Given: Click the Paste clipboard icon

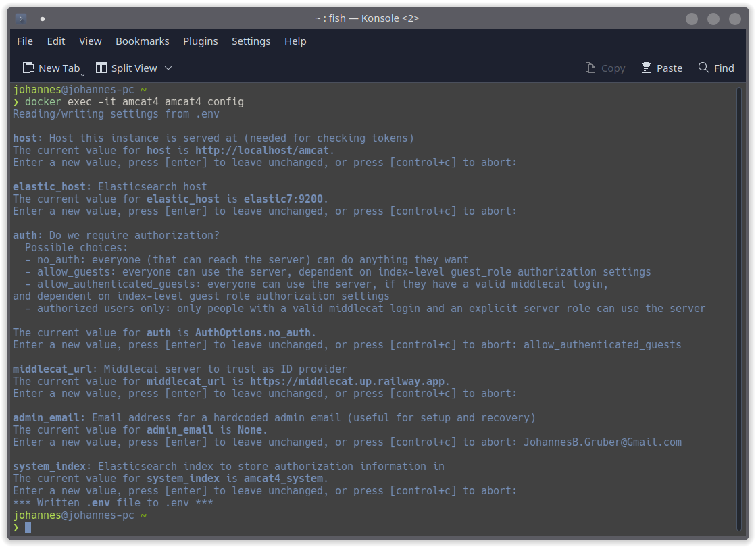Looking at the screenshot, I should (647, 68).
